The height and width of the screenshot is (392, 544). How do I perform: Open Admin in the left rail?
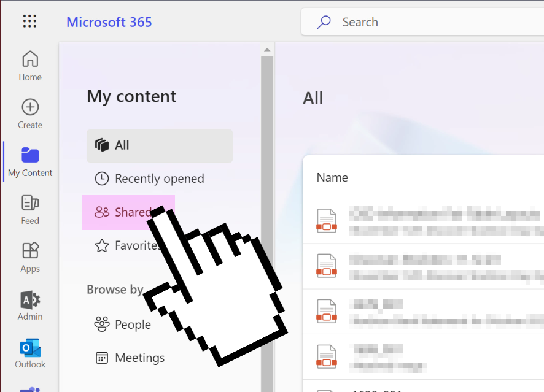tap(30, 306)
